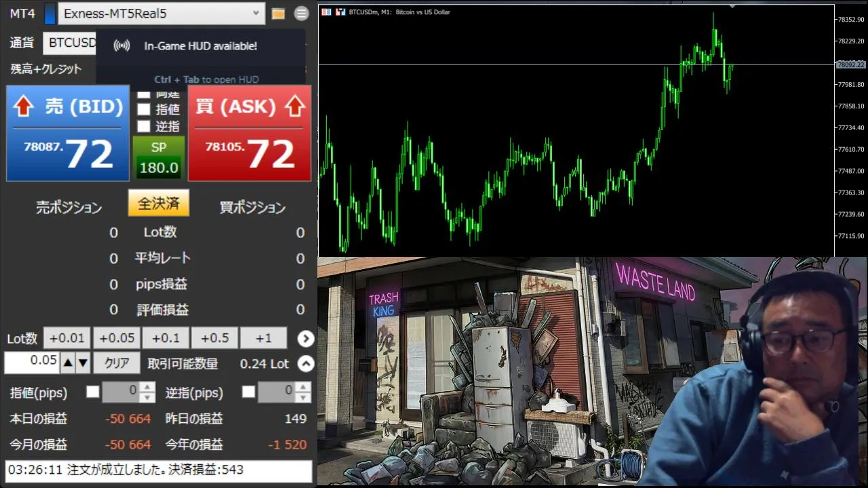This screenshot has width=868, height=488.
Task: Toggle the 指値(pips) checkbox
Action: [x=93, y=392]
